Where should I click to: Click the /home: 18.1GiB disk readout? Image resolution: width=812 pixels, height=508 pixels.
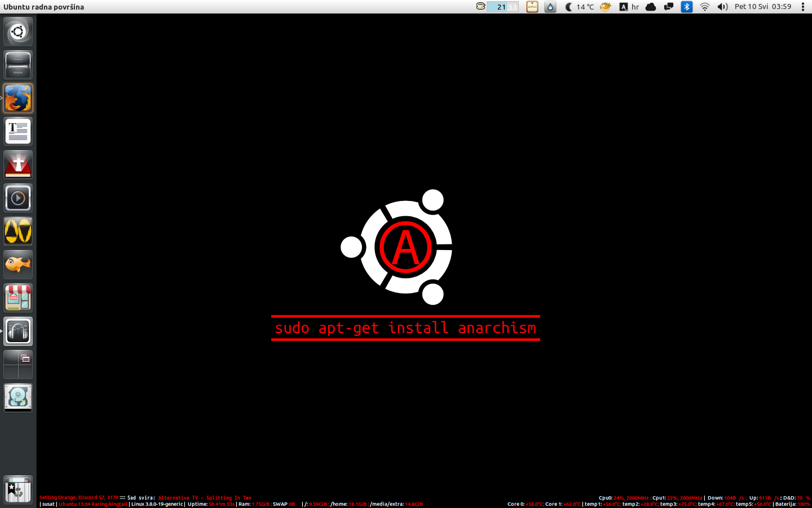click(348, 504)
